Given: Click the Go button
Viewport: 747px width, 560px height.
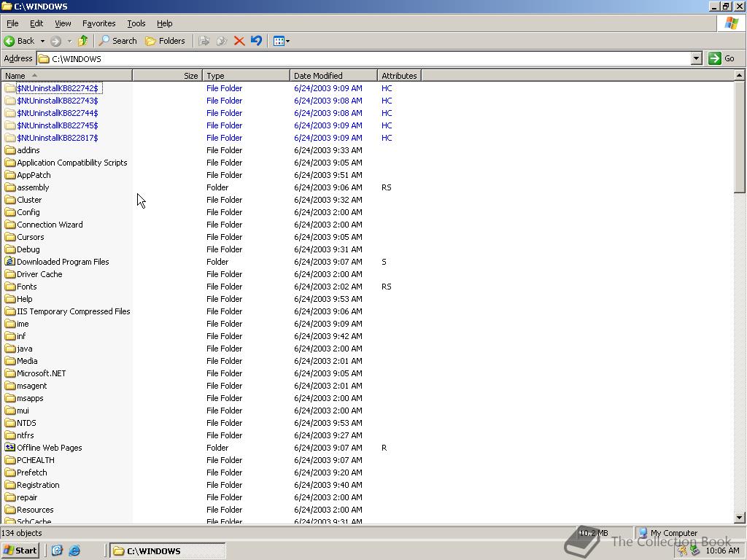Looking at the screenshot, I should (721, 58).
